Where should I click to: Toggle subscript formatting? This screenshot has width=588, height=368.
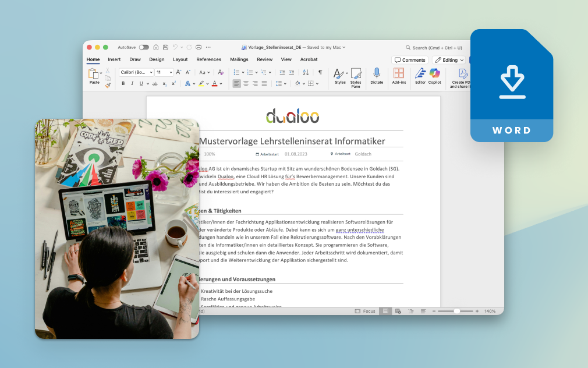click(x=165, y=84)
